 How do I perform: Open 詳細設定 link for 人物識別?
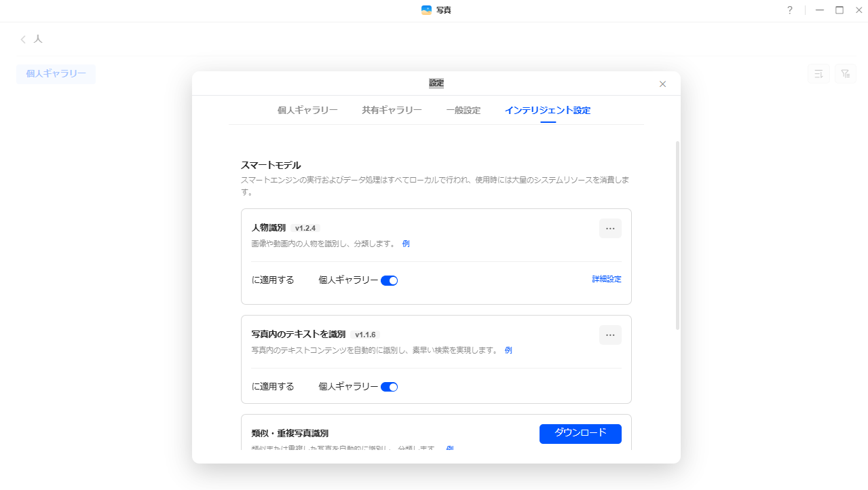pos(606,279)
